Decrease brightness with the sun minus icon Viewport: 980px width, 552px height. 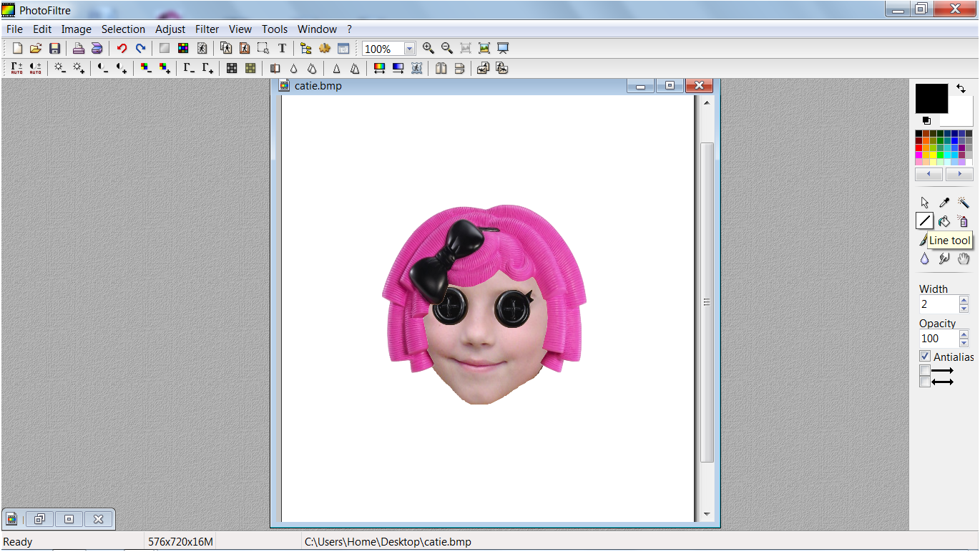[x=60, y=68]
